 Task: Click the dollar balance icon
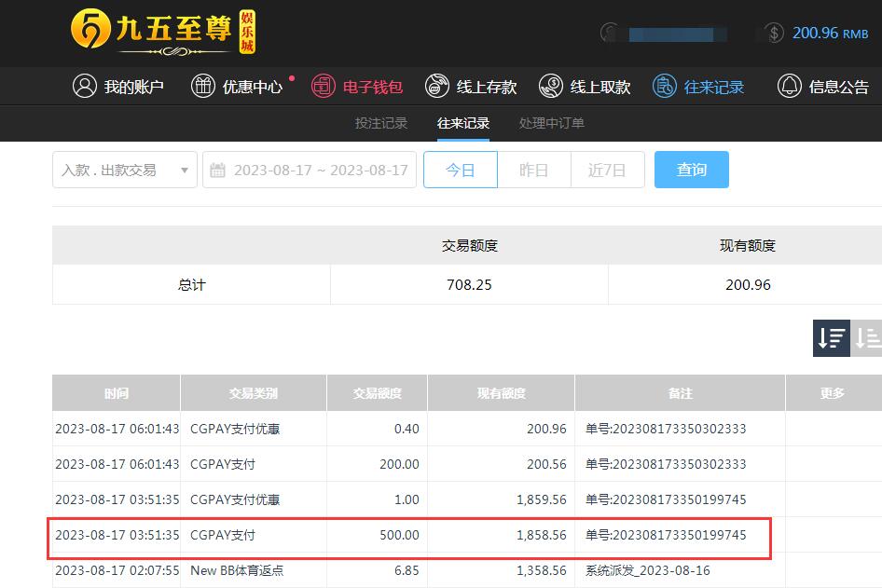click(774, 33)
